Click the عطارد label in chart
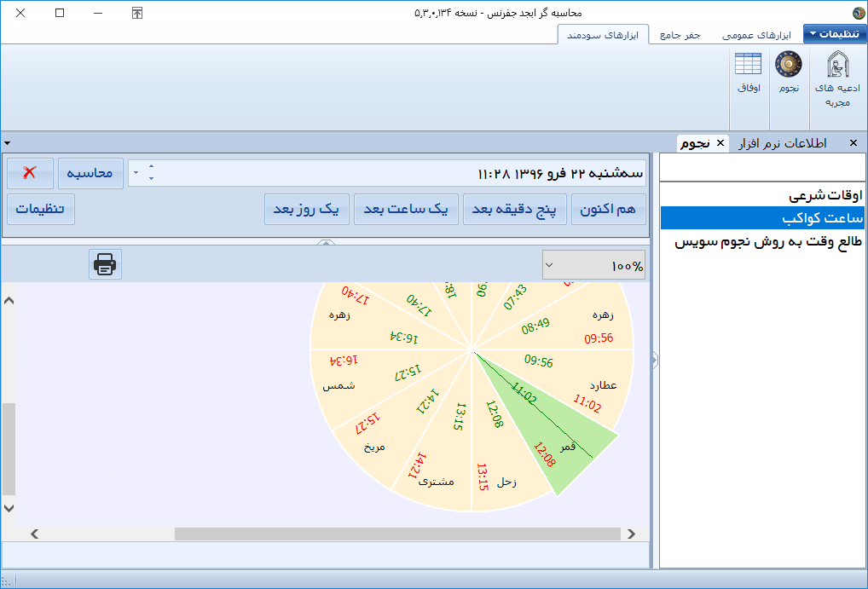The height and width of the screenshot is (589, 868). (x=603, y=385)
